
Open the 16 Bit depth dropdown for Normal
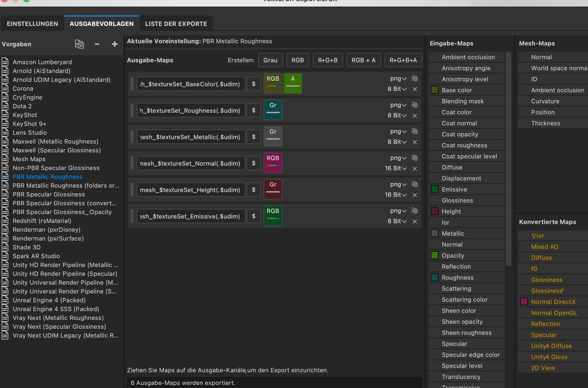pos(395,168)
